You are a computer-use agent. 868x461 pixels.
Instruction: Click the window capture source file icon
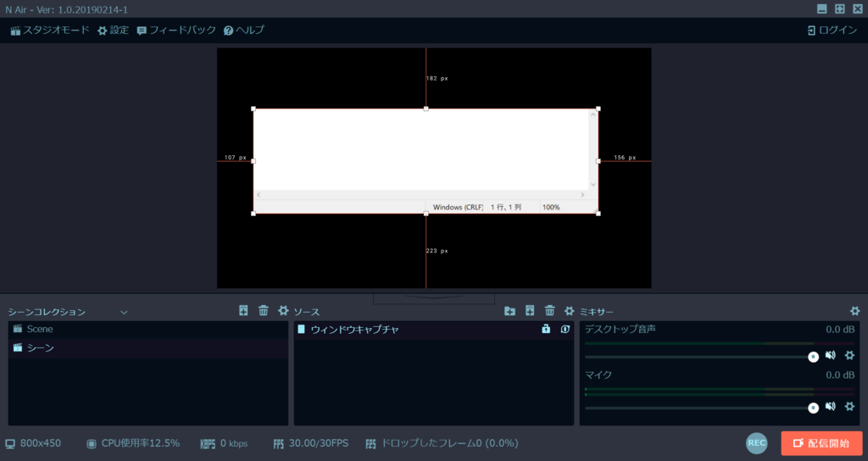301,330
